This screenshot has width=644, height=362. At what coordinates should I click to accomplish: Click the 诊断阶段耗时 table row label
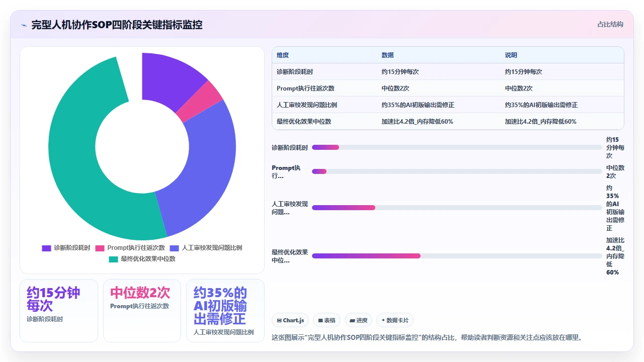pos(295,72)
